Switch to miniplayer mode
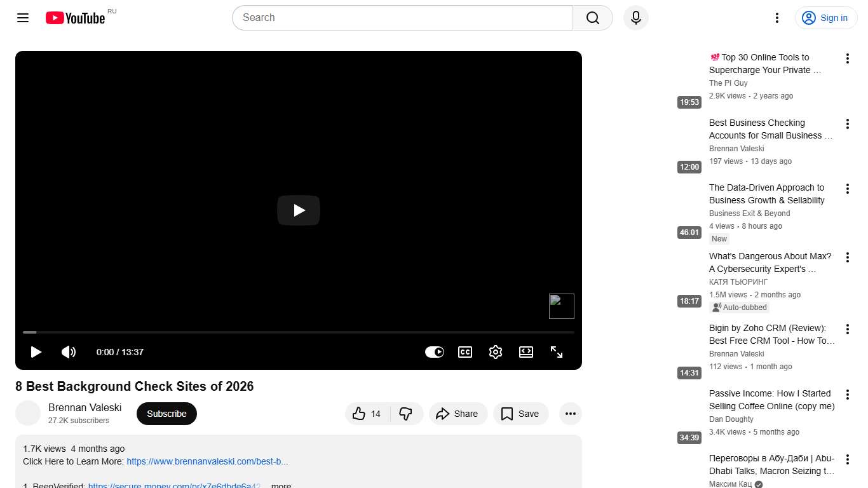This screenshot has height=488, width=868. (526, 351)
